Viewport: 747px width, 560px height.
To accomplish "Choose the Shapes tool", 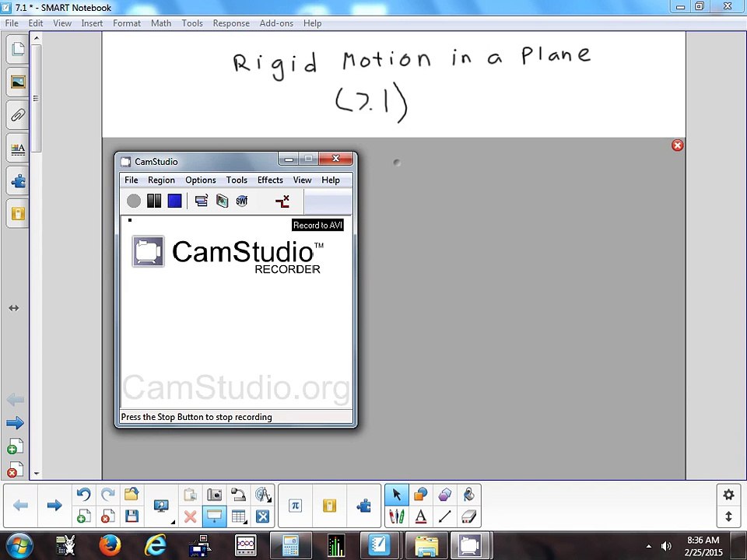I will coord(421,495).
